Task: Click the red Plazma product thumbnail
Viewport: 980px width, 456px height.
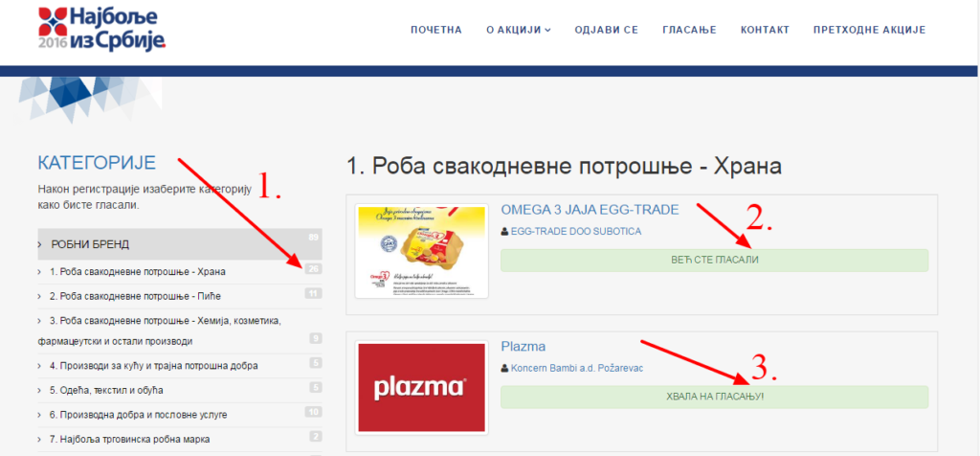Action: click(x=421, y=388)
